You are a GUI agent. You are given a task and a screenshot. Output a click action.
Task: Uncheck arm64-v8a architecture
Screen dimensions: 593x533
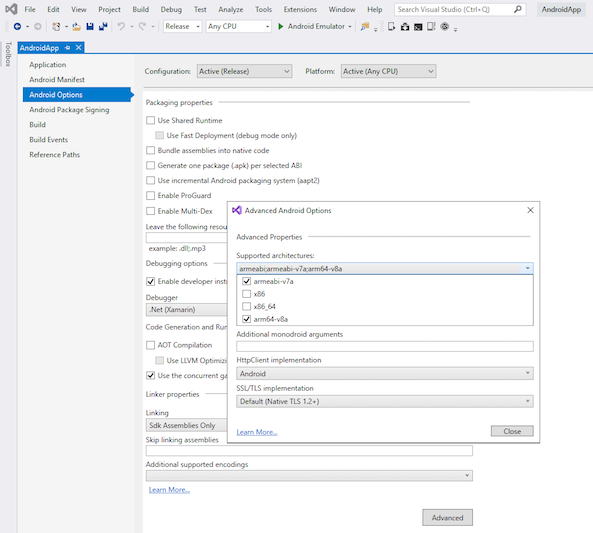[x=247, y=319]
